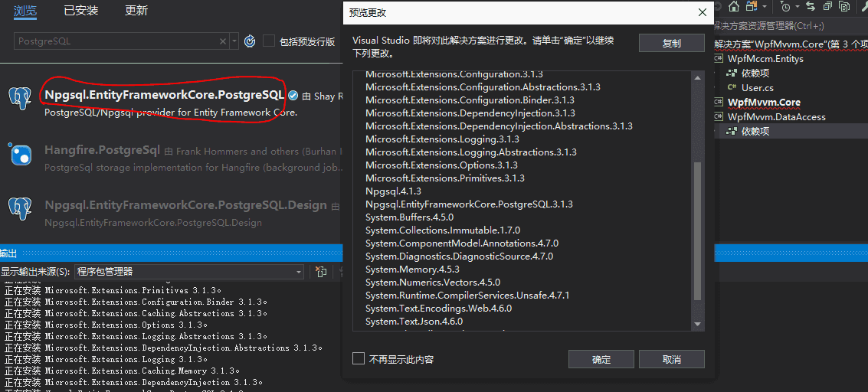Toggle the 不再显示此内容 checkbox
The image size is (868, 392).
click(359, 359)
